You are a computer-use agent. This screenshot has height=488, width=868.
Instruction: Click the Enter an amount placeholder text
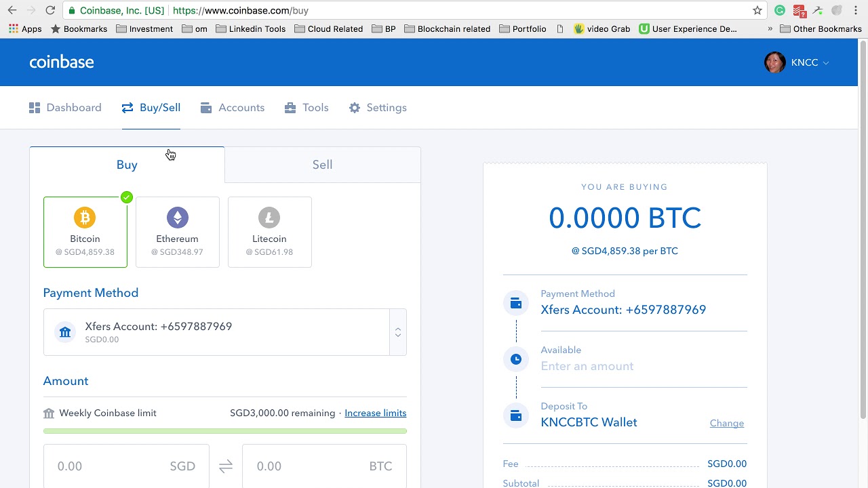pos(587,366)
